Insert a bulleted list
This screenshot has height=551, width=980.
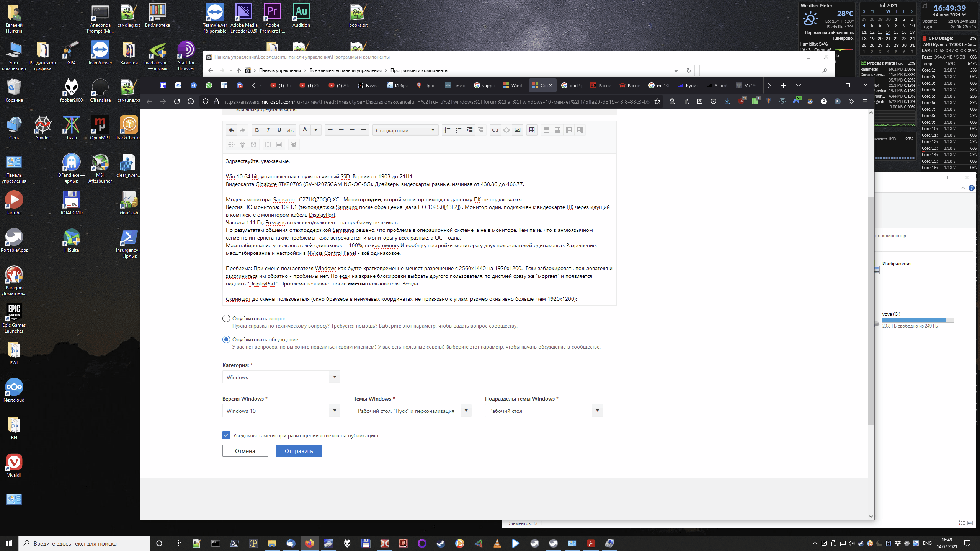tap(458, 130)
